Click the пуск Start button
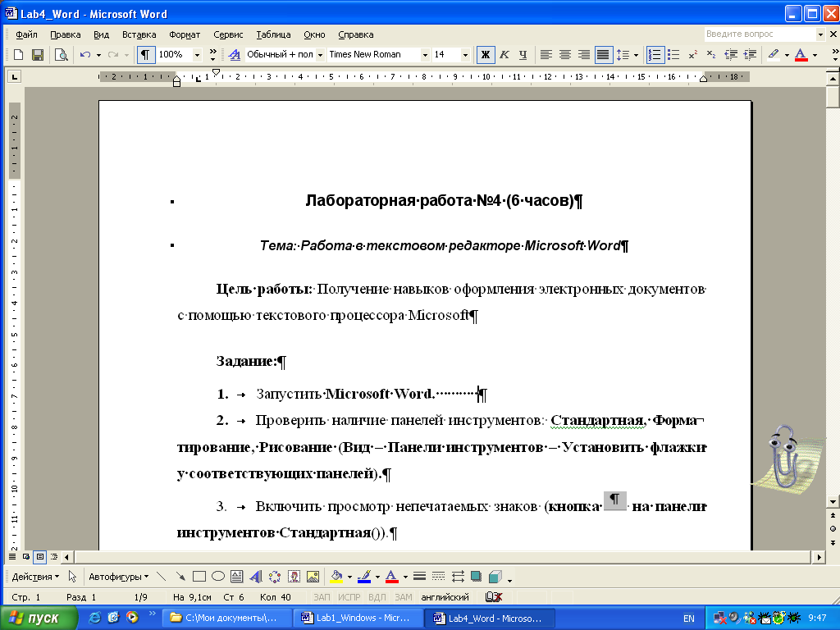Screen dimensions: 840x630 (x=39, y=619)
